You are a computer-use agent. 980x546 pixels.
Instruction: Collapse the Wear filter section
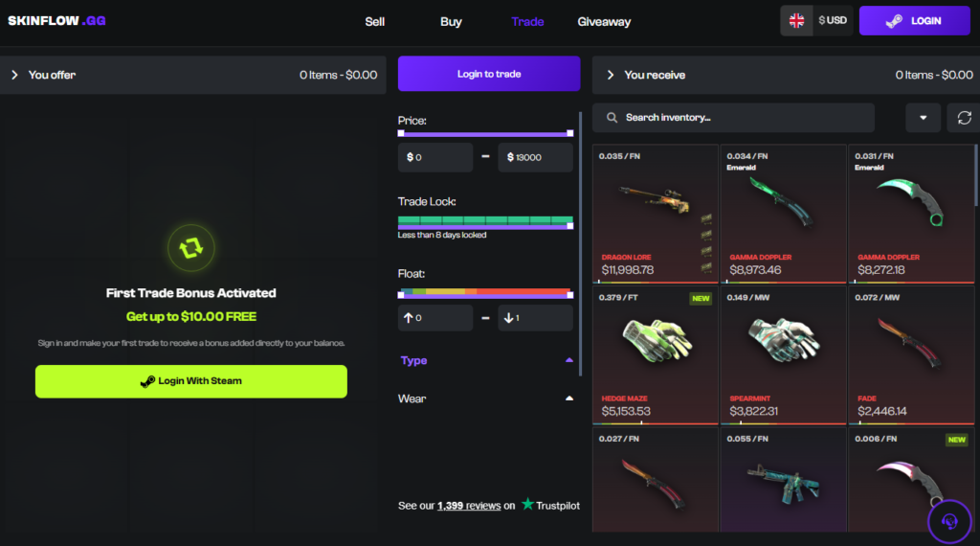(x=568, y=398)
